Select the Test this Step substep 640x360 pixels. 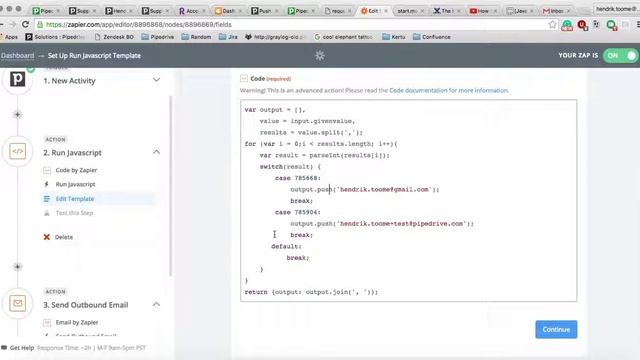[74, 213]
